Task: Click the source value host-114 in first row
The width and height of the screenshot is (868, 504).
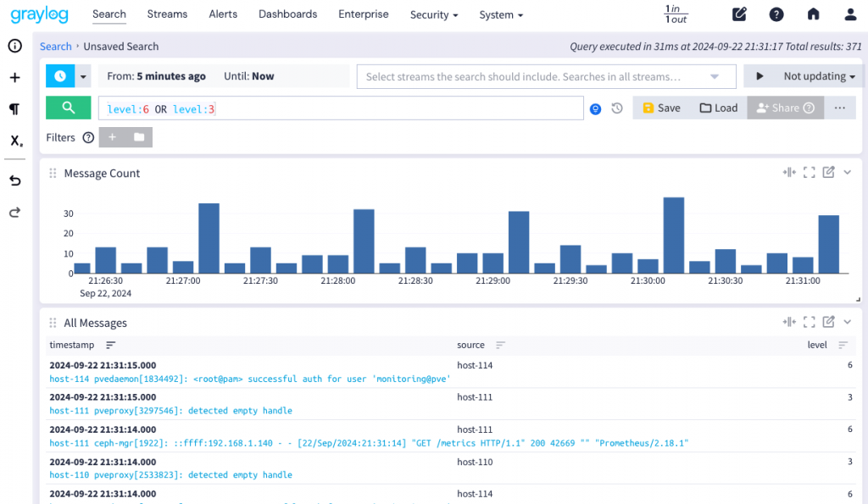Action: (475, 365)
